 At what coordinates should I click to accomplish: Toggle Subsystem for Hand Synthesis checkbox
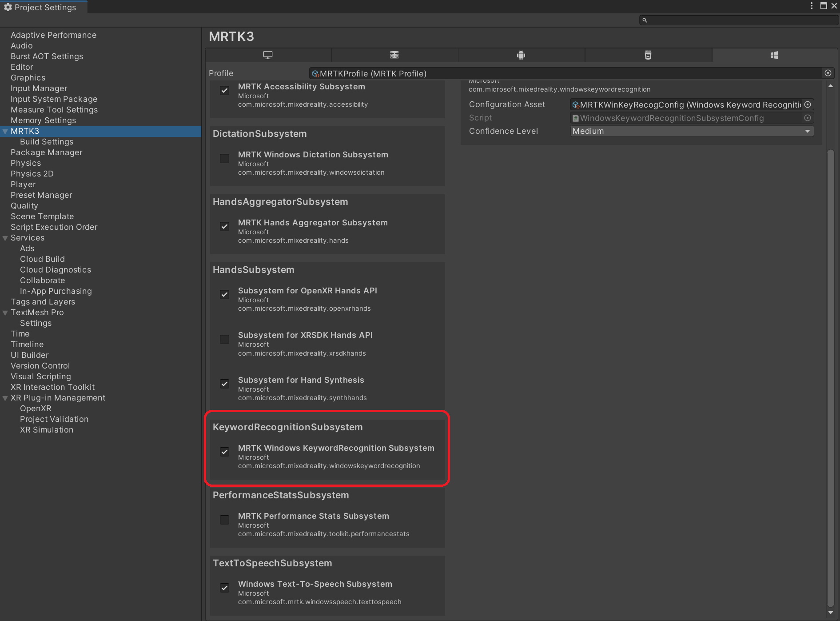[x=225, y=384]
